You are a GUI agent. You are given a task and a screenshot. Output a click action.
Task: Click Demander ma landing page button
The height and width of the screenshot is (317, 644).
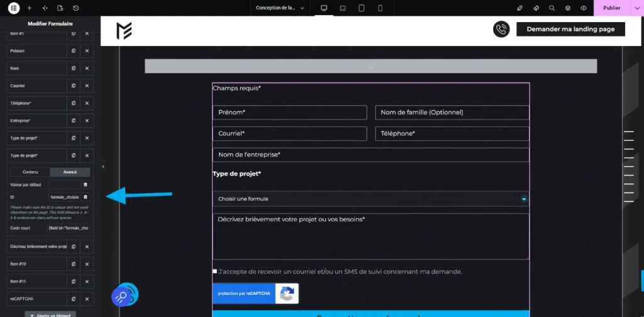(x=570, y=29)
